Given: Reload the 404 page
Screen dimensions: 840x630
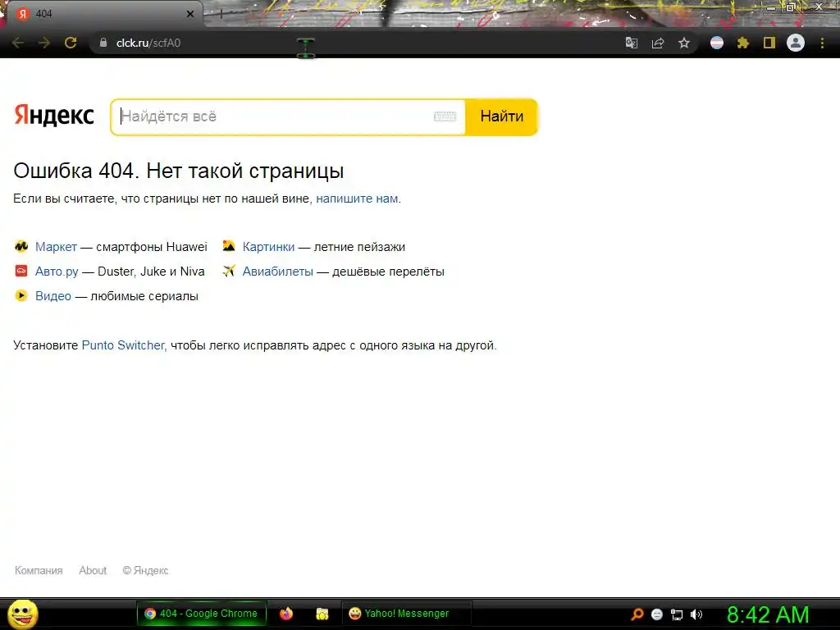Looking at the screenshot, I should pos(71,43).
